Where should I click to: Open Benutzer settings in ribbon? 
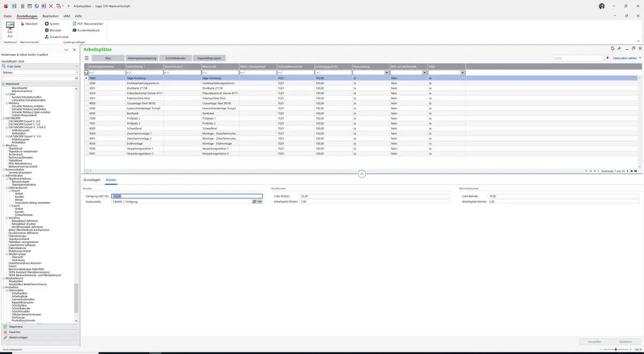coord(53,30)
